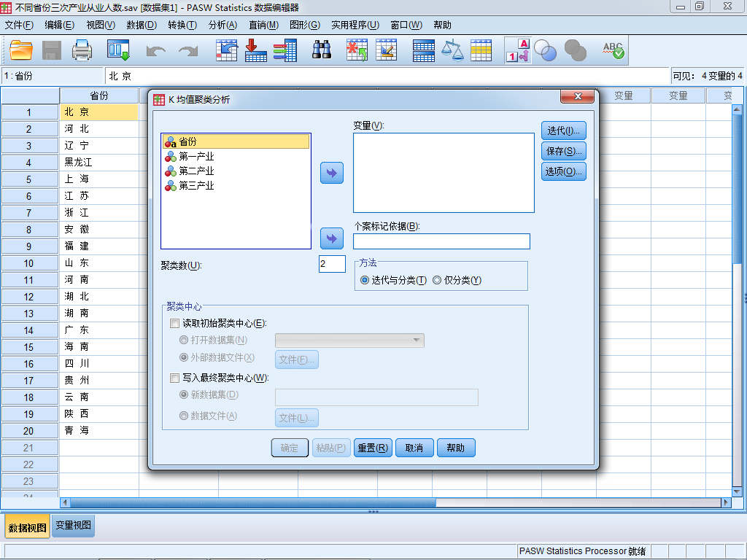The height and width of the screenshot is (560, 747).
Task: Click the Insert variable icon
Action: pyautogui.click(x=387, y=50)
